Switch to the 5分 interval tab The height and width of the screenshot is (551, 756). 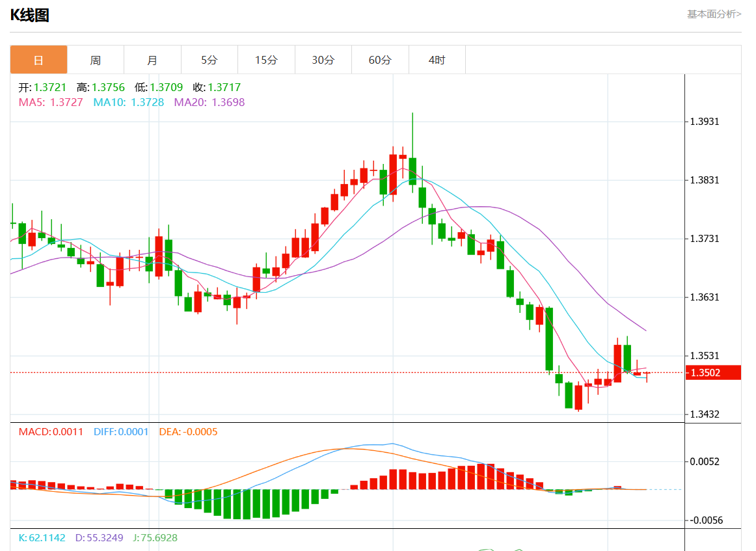click(x=209, y=60)
